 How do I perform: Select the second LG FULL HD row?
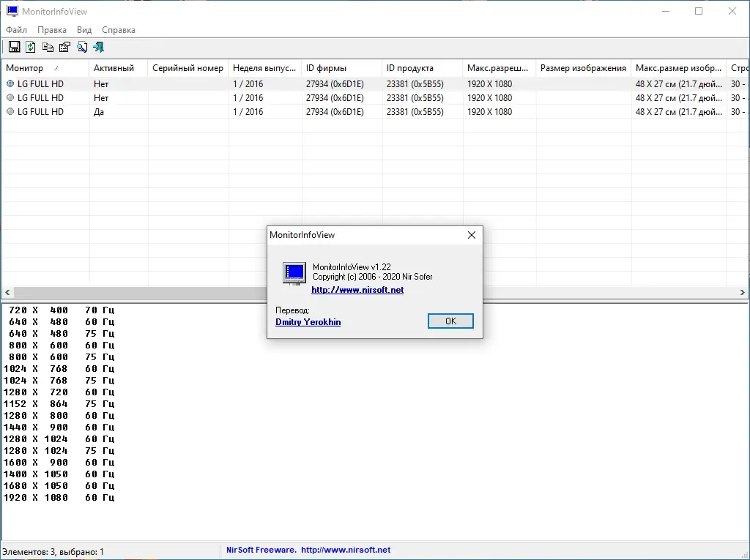coord(375,97)
